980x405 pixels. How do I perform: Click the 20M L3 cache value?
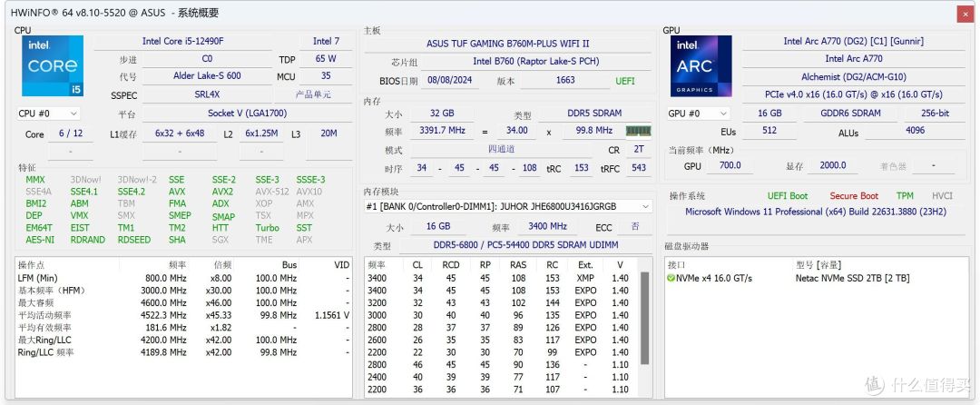click(328, 133)
